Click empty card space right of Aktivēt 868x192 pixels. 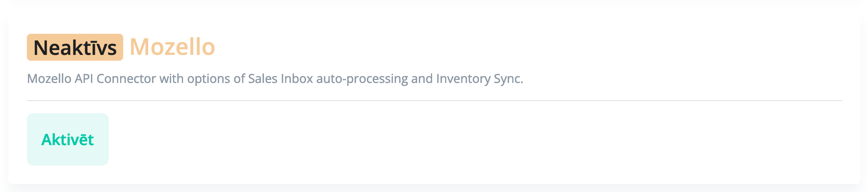point(460,139)
